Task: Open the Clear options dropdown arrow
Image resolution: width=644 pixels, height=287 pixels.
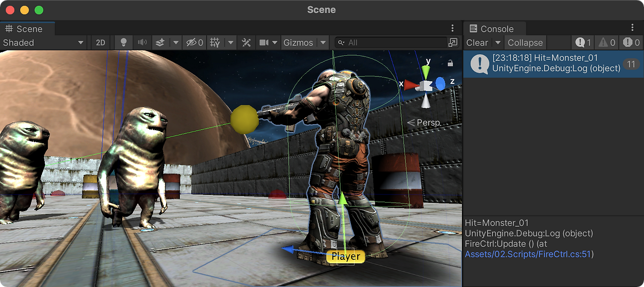Action: click(x=498, y=43)
